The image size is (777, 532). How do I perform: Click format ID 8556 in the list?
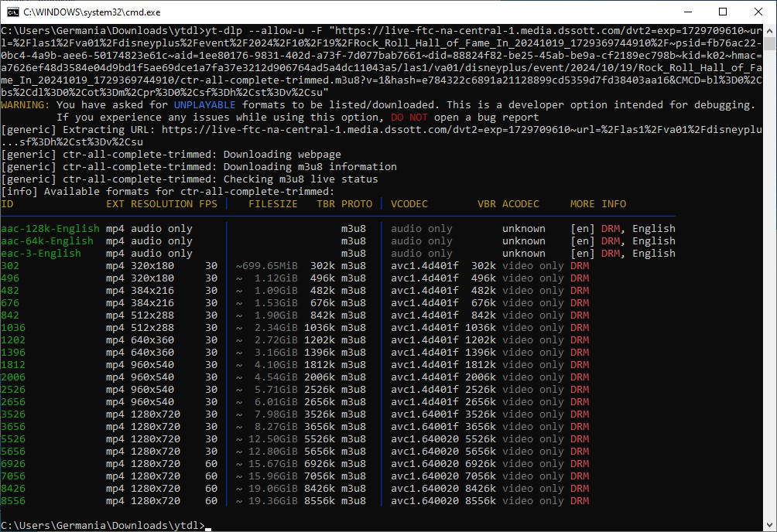(13, 501)
